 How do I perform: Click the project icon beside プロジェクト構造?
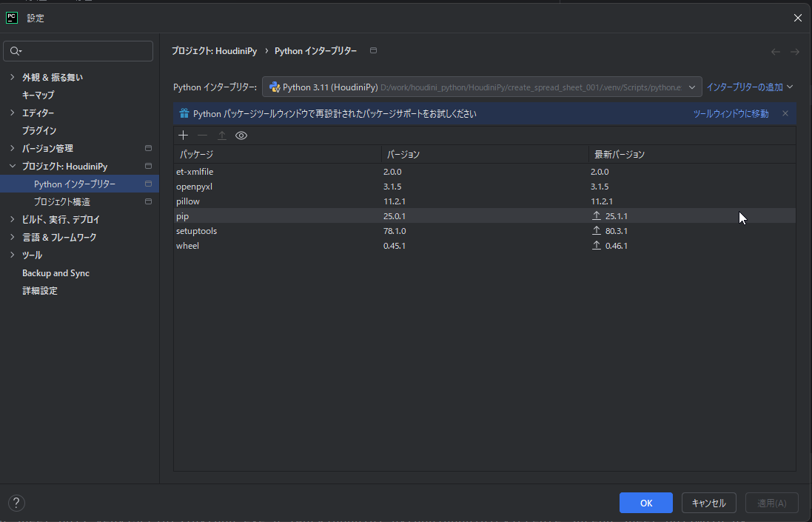148,201
